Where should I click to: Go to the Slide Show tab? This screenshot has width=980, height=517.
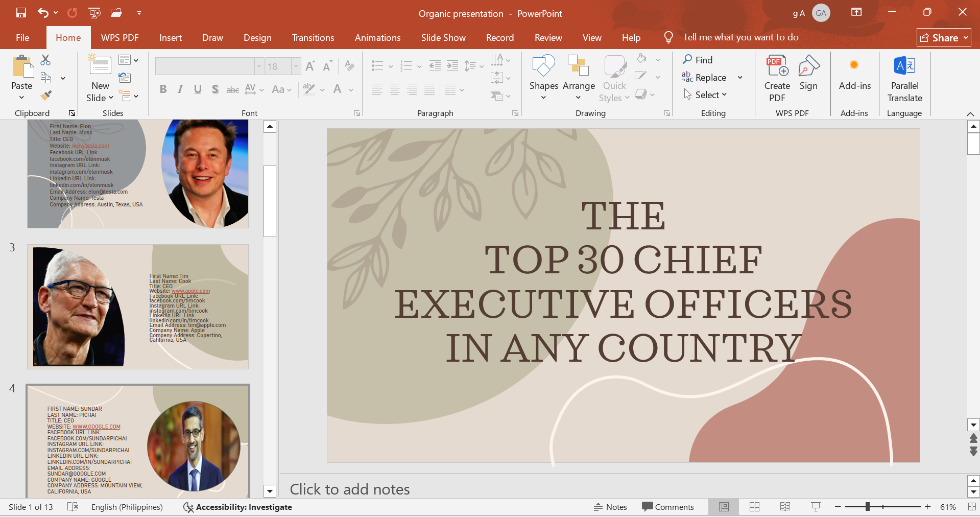click(x=443, y=37)
